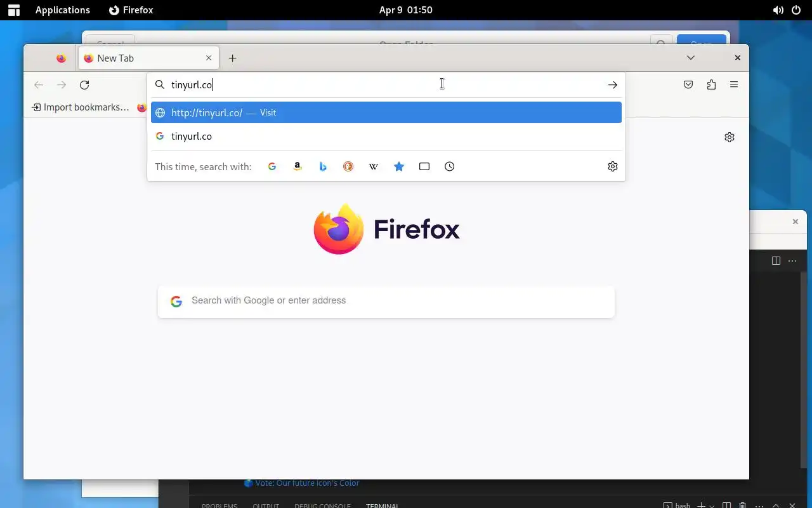Image resolution: width=812 pixels, height=508 pixels.
Task: Select the New Tab tab
Action: [148, 58]
